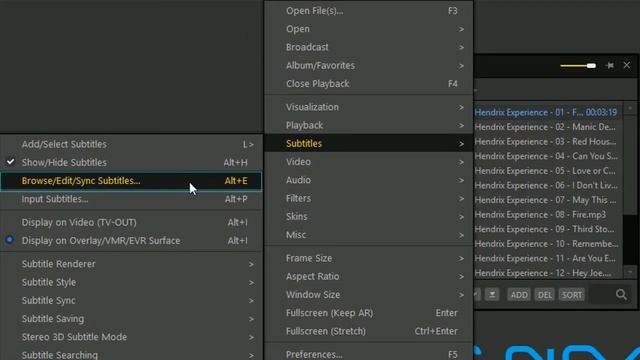Select playlist track 02 - Manic De...
Image resolution: width=640 pixels, height=360 pixels.
[548, 127]
